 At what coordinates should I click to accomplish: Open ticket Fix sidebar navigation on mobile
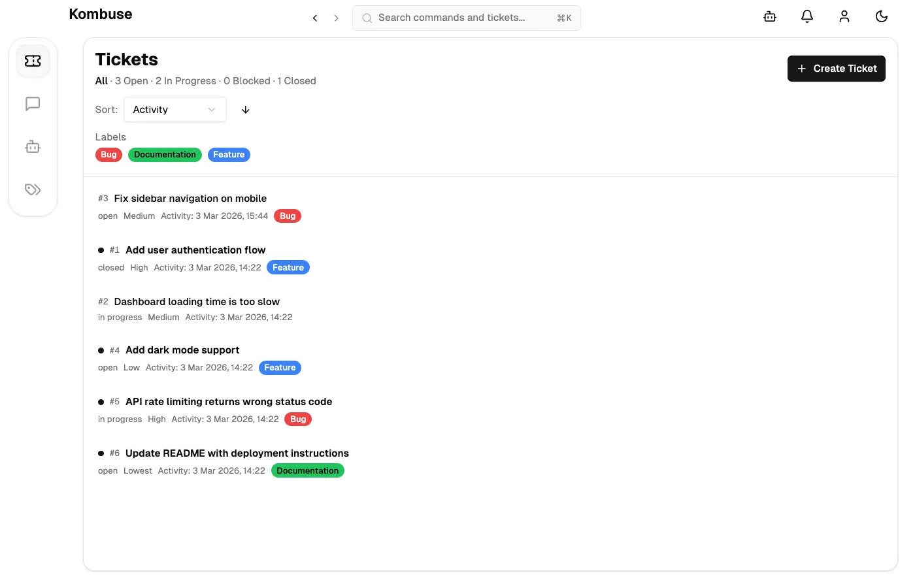pyautogui.click(x=190, y=199)
